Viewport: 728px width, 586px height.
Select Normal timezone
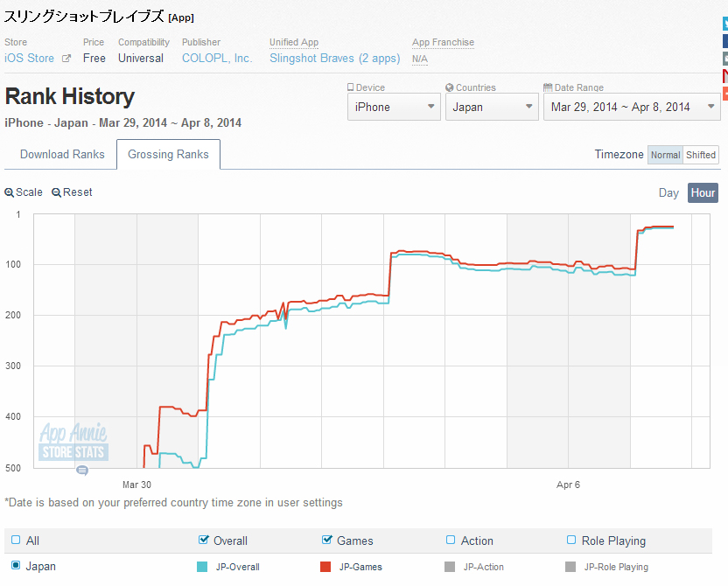665,155
